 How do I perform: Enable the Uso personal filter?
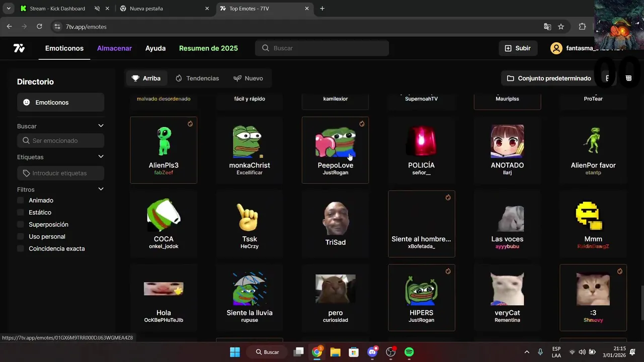click(21, 236)
